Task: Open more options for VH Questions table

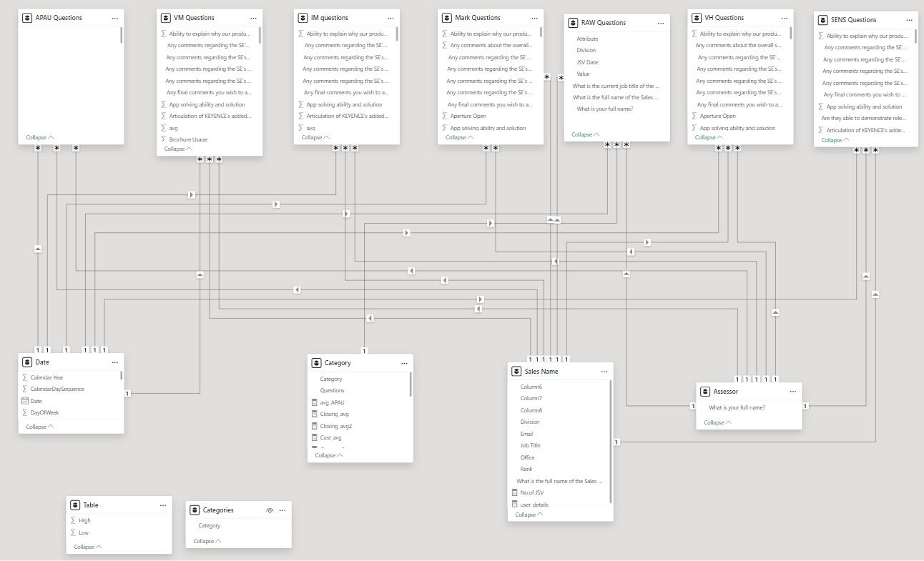Action: click(x=785, y=17)
